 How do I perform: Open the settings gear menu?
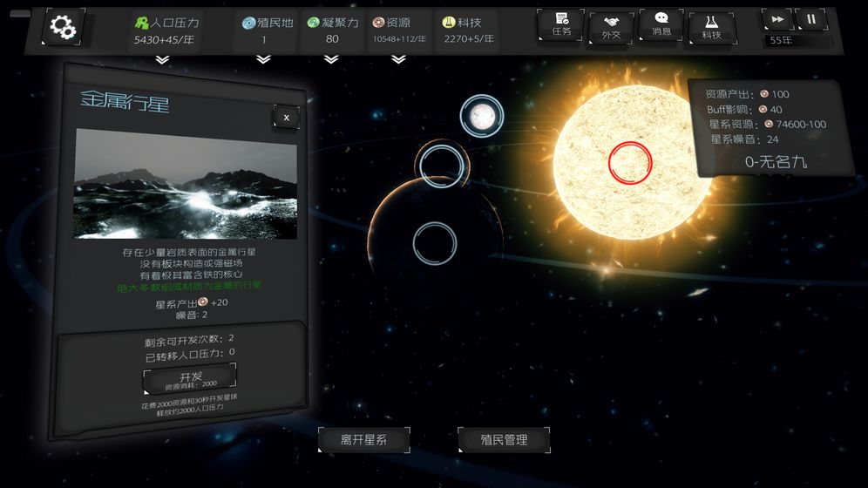tap(63, 26)
